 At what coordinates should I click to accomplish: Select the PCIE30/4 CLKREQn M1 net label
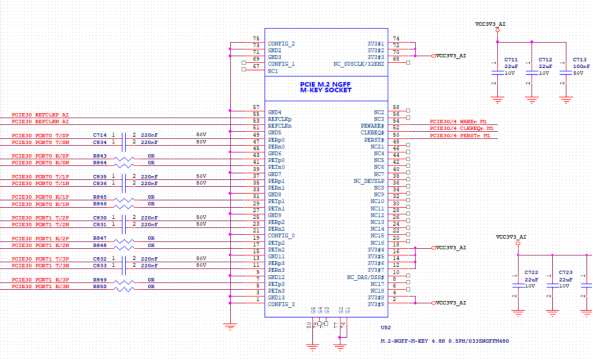461,129
